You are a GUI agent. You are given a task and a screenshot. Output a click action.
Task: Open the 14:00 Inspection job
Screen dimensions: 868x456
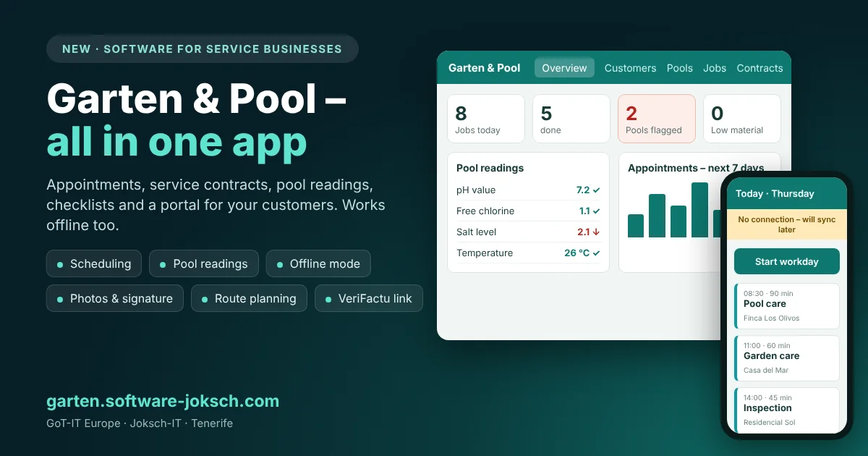(787, 410)
